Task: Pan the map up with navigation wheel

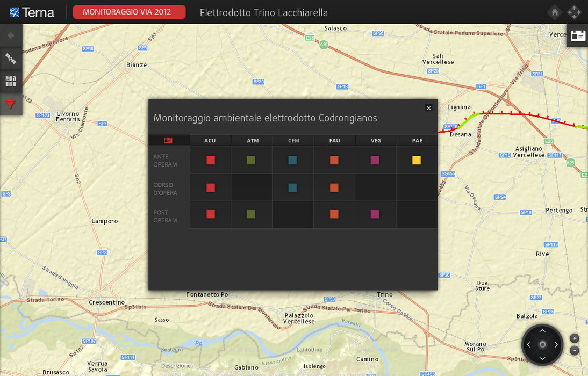Action: click(x=542, y=331)
